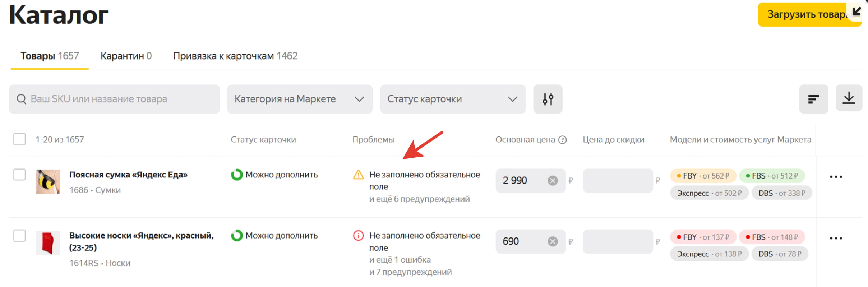The height and width of the screenshot is (287, 868).
Task: Click 'Модели и стоимость услуг Маркета' header
Action: tap(740, 140)
